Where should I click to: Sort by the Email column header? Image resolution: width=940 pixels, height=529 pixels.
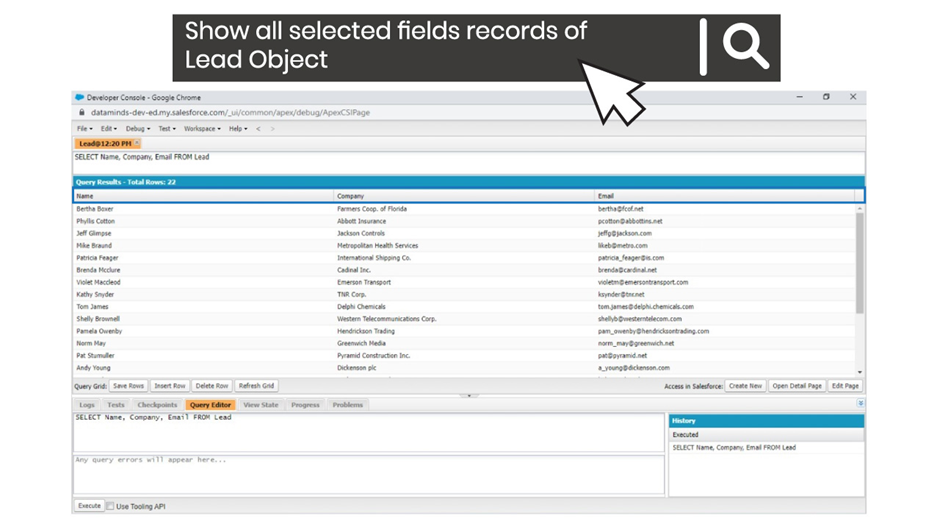tap(725, 196)
